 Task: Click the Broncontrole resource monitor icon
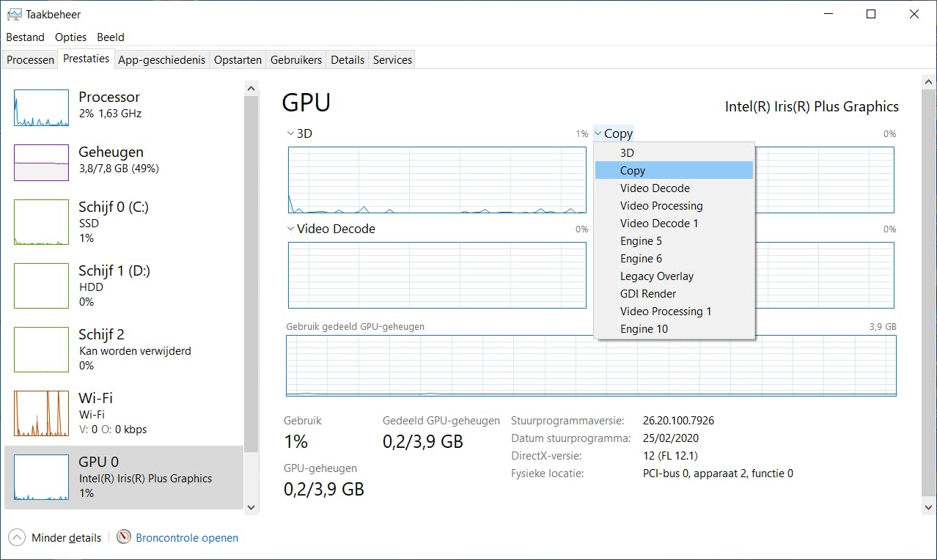pos(124,538)
